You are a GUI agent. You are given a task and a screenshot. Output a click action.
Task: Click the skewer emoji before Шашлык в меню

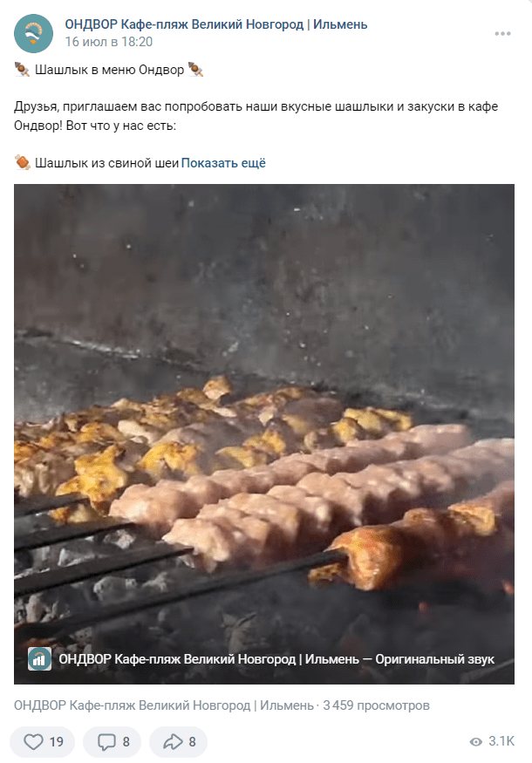pos(22,70)
